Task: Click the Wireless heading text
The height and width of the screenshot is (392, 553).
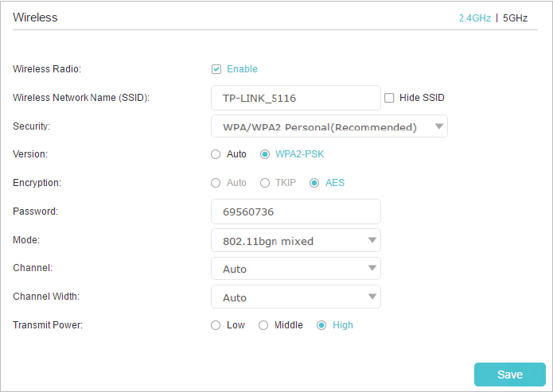Action: [35, 17]
